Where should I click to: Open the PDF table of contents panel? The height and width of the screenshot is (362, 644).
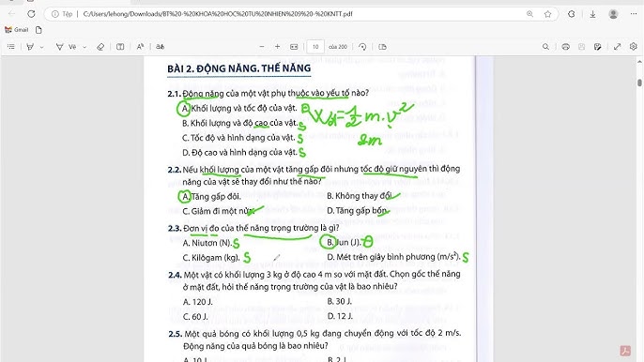[11, 47]
